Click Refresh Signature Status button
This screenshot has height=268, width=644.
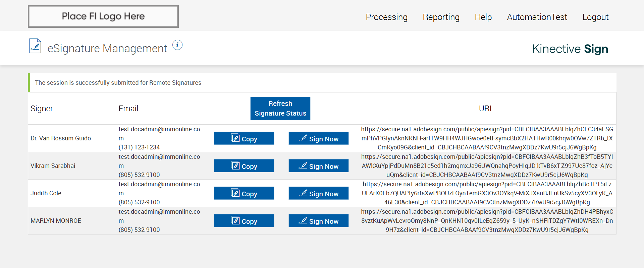coord(280,108)
